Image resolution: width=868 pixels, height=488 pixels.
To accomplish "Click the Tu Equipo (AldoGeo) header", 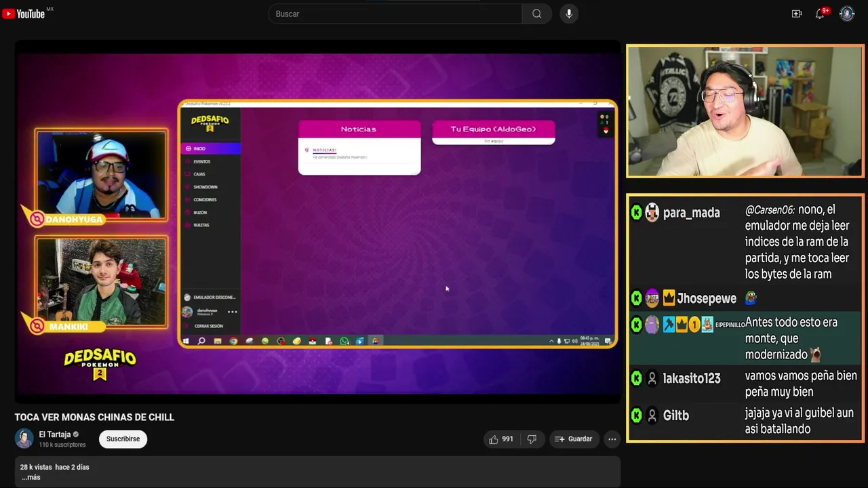I will pyautogui.click(x=494, y=129).
